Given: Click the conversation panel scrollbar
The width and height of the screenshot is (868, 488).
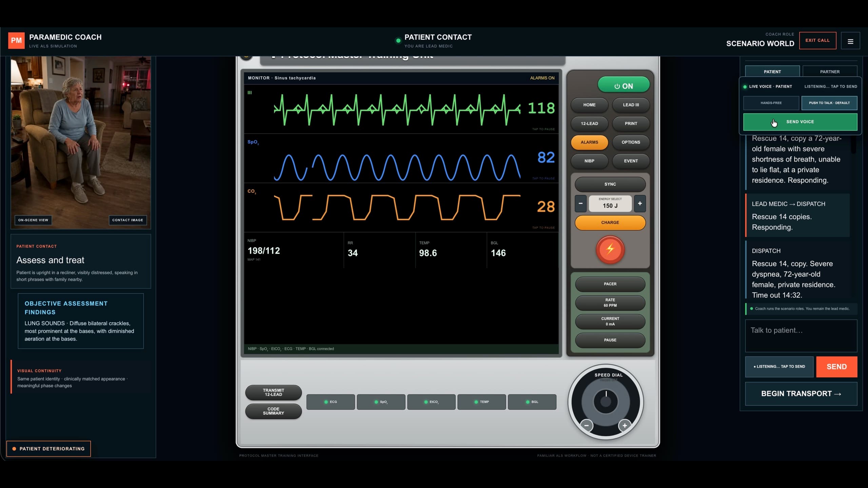Looking at the screenshot, I should tap(853, 144).
